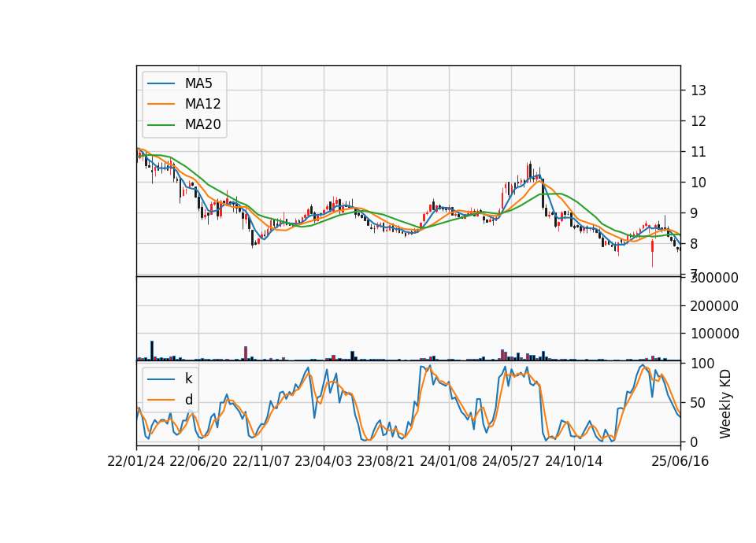Click the blue MA5 legend line
The width and height of the screenshot is (756, 543).
(x=161, y=83)
